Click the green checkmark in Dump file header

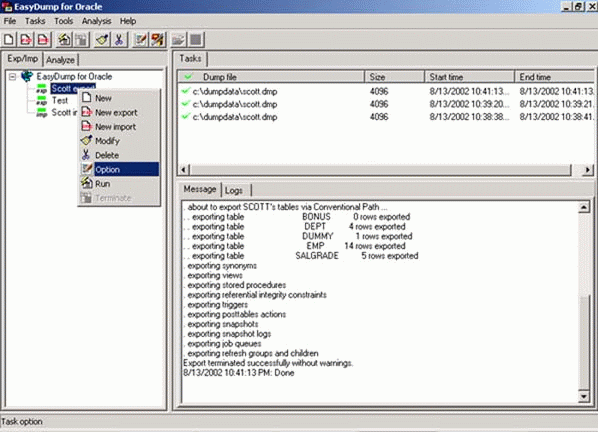pos(188,77)
